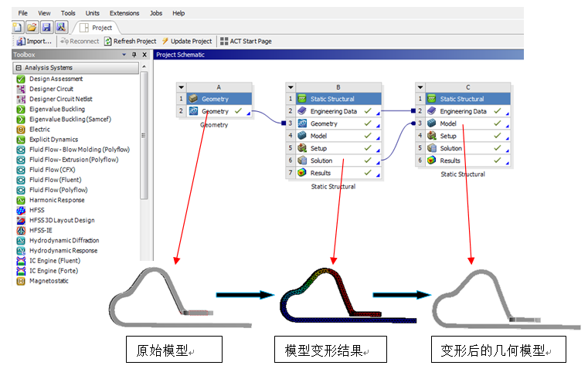This screenshot has width=588, height=379.
Task: Select the Fluid Flow (Fluent) icon
Action: pyautogui.click(x=21, y=180)
